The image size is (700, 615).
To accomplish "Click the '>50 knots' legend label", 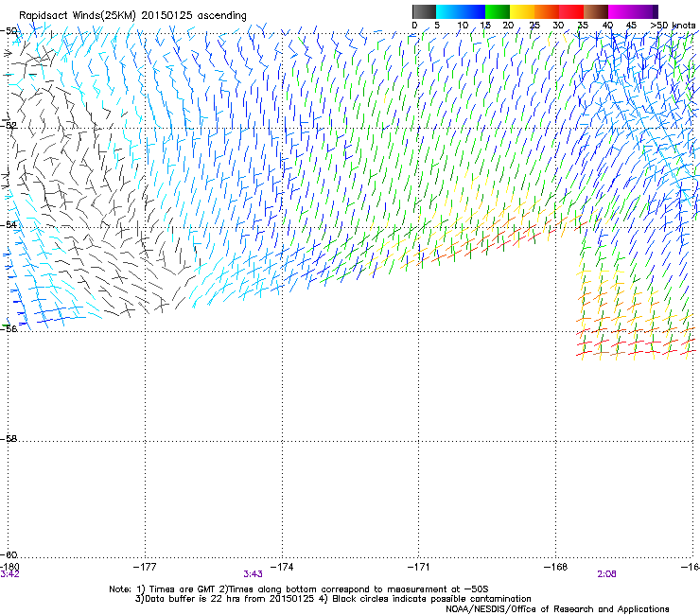I will [x=673, y=26].
